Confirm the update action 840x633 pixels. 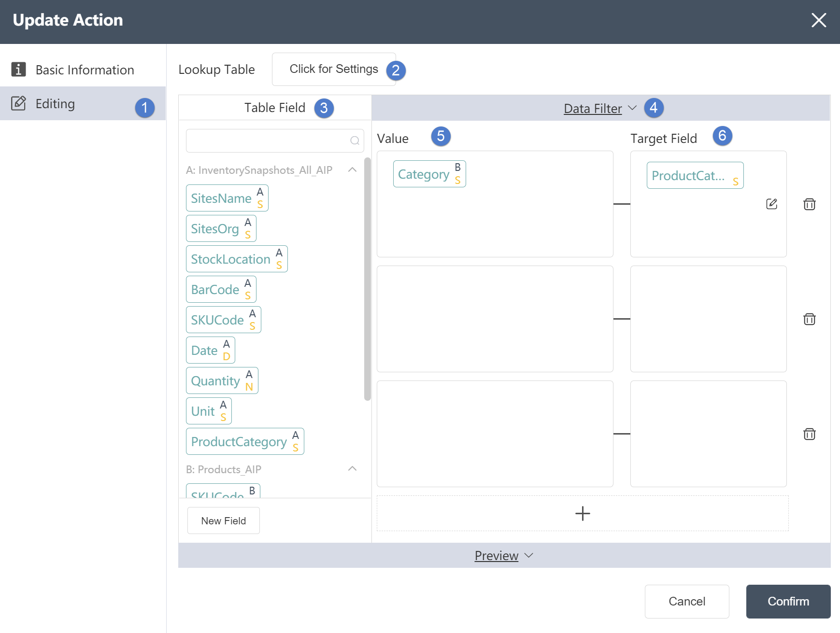788,601
